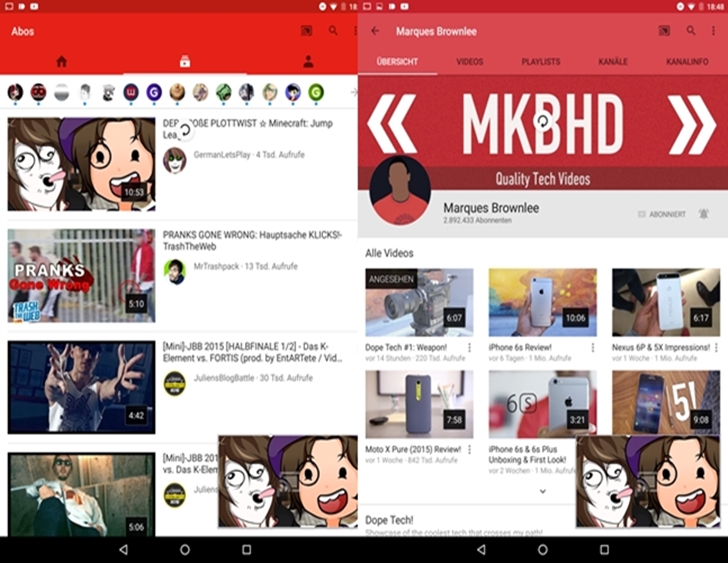Image resolution: width=728 pixels, height=563 pixels.
Task: Toggle notification bell for Marques Brownlee
Action: tap(704, 214)
